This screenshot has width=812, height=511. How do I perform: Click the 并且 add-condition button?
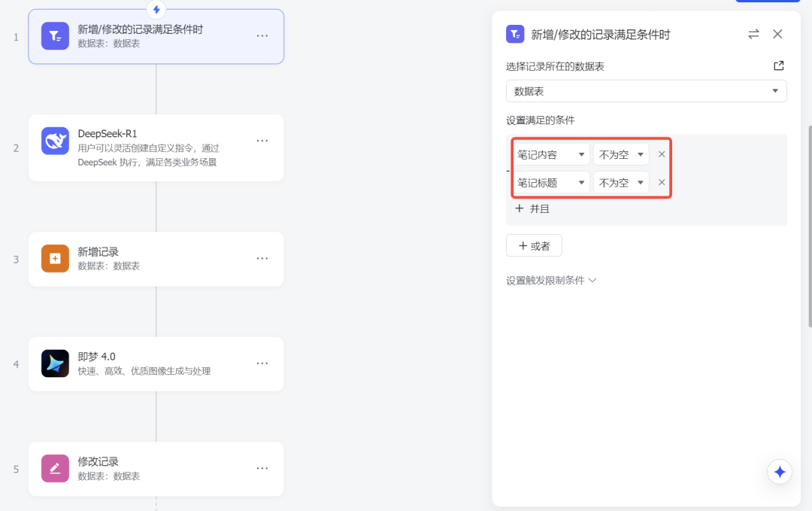532,208
